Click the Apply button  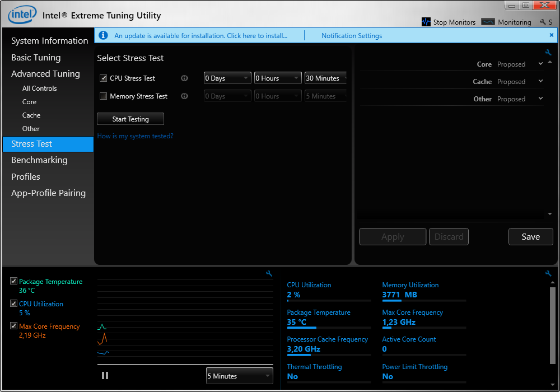[x=393, y=237]
